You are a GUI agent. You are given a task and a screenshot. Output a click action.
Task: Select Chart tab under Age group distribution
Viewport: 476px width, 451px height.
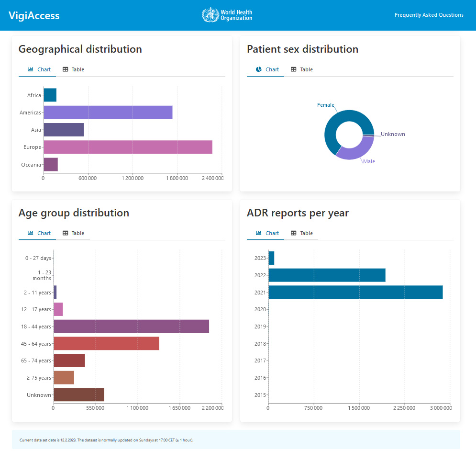pos(39,234)
